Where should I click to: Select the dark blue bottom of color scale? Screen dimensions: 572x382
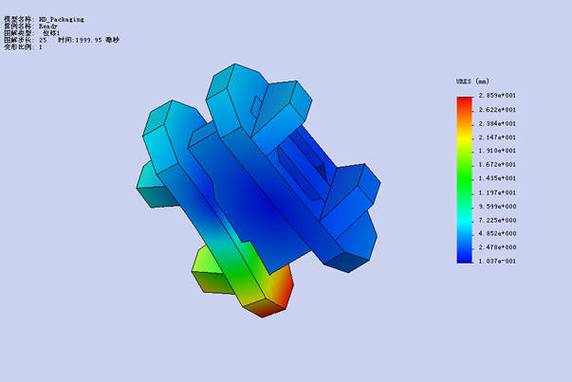[x=464, y=257]
